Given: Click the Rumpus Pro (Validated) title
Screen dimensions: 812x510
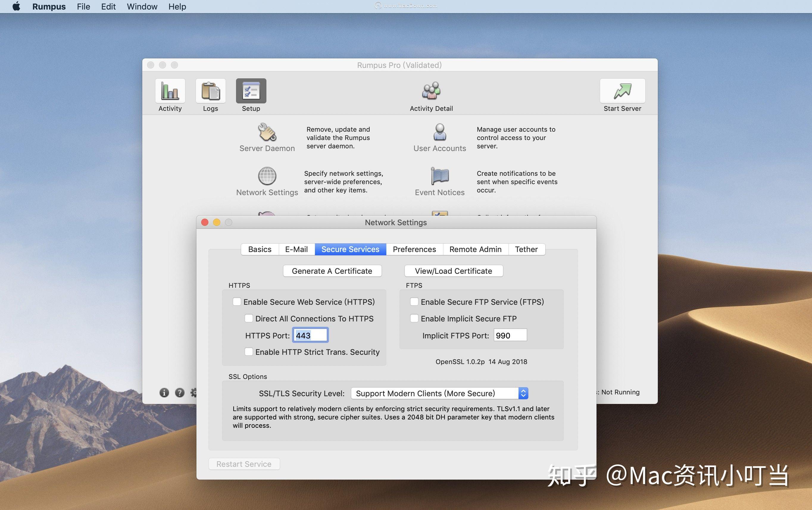Looking at the screenshot, I should click(x=399, y=65).
